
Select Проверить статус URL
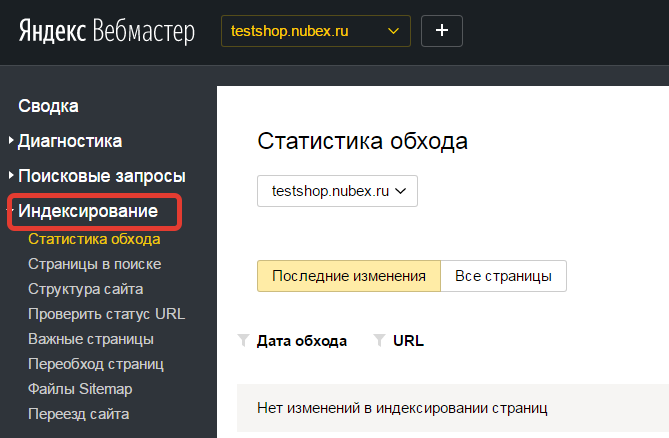[x=107, y=314]
